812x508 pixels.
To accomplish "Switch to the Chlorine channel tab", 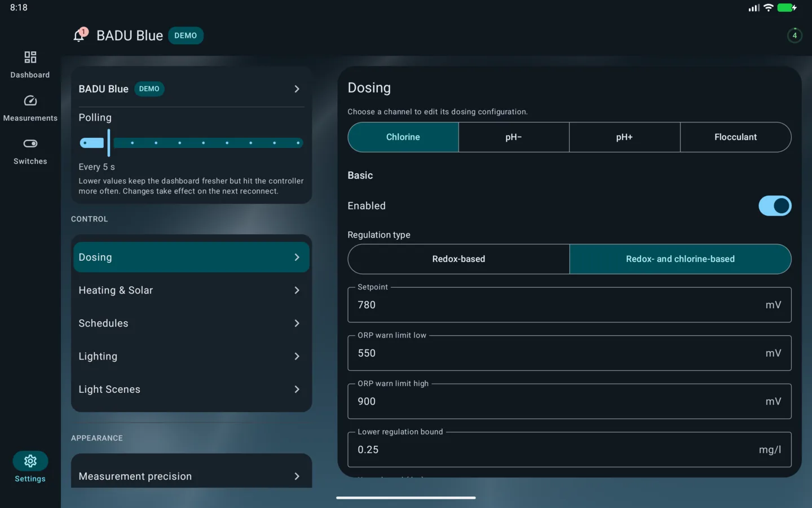I will [x=403, y=137].
